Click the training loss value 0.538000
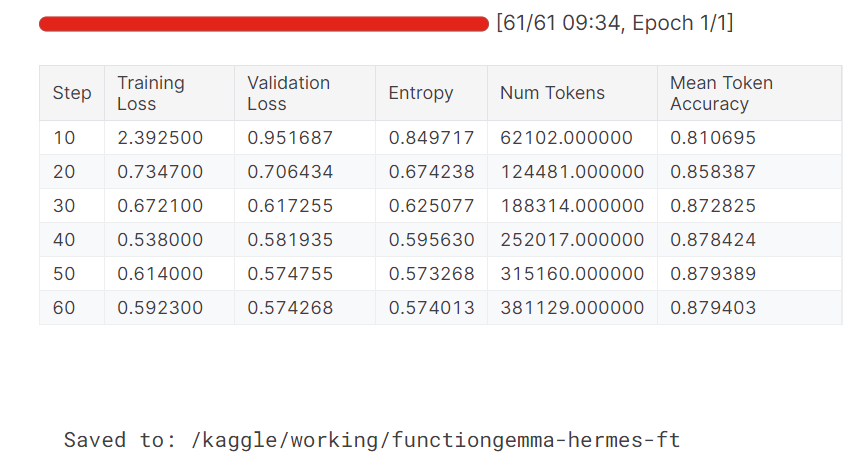868x462 pixels. 160,240
